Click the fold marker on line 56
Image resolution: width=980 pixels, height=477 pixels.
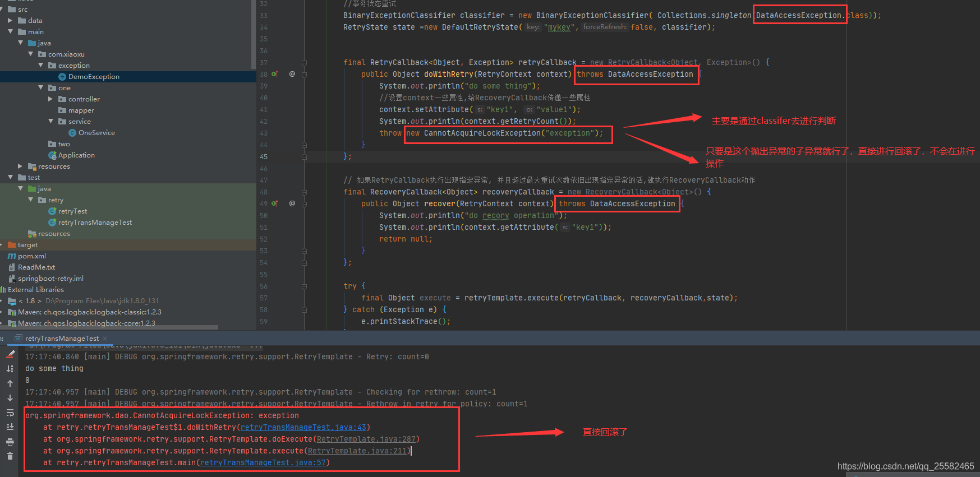[304, 286]
